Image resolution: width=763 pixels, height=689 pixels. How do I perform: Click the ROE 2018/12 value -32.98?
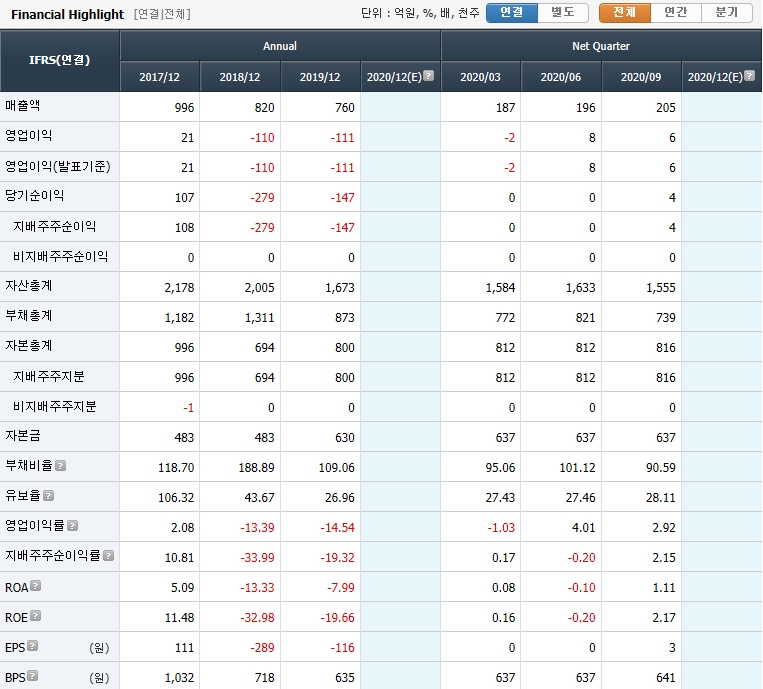click(x=257, y=617)
